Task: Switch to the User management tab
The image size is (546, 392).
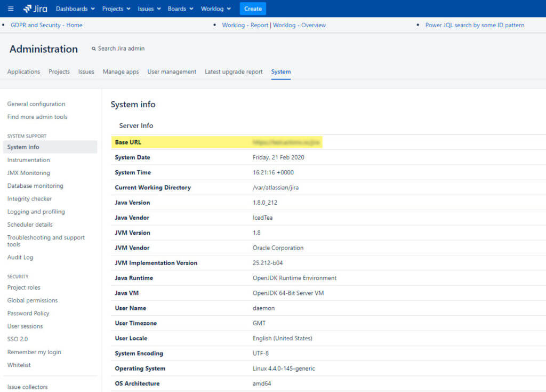Action: point(172,71)
